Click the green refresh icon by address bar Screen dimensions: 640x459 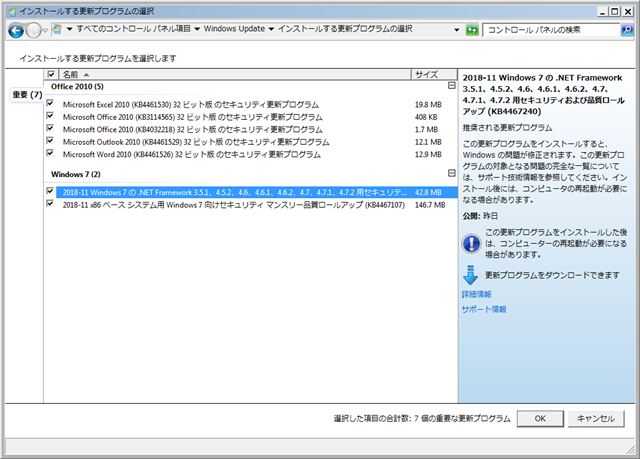[x=472, y=30]
